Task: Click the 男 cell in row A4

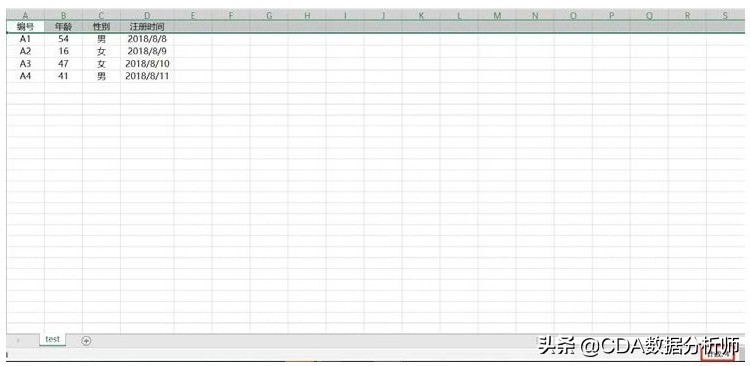Action: click(101, 76)
